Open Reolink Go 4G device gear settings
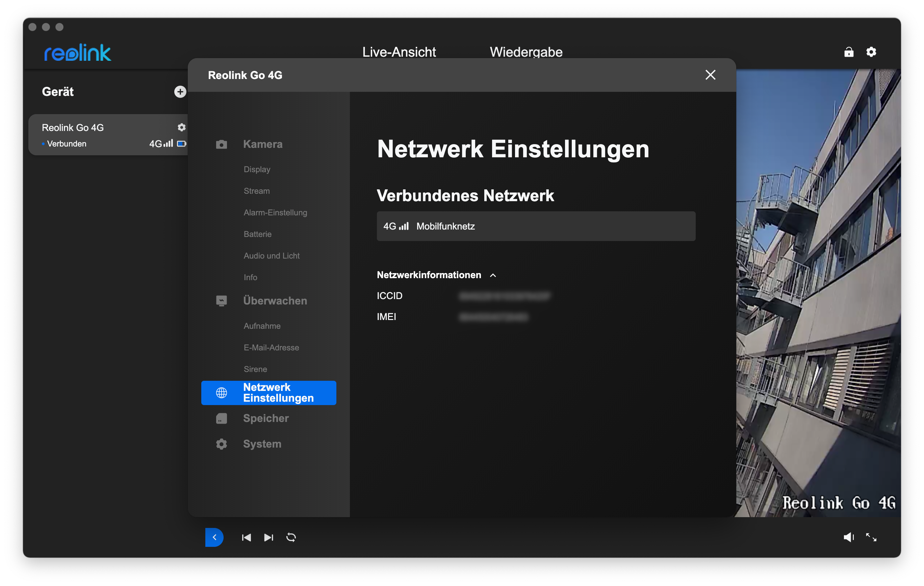Image resolution: width=924 pixels, height=586 pixels. tap(181, 127)
